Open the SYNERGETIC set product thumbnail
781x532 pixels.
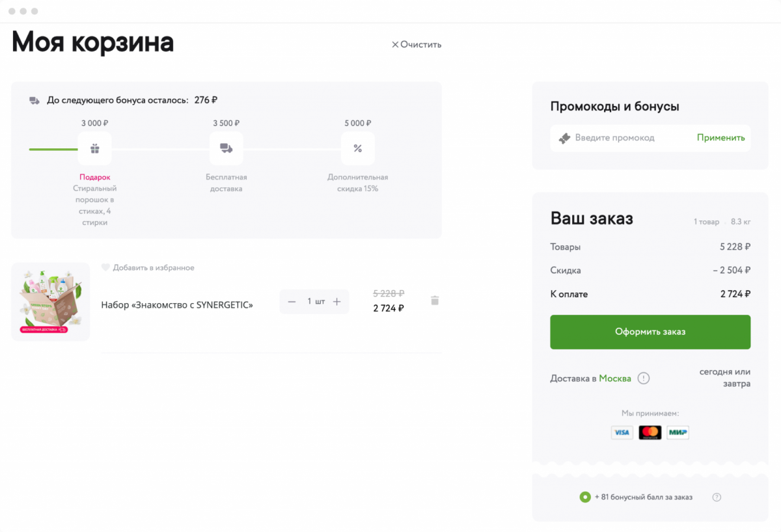click(51, 302)
